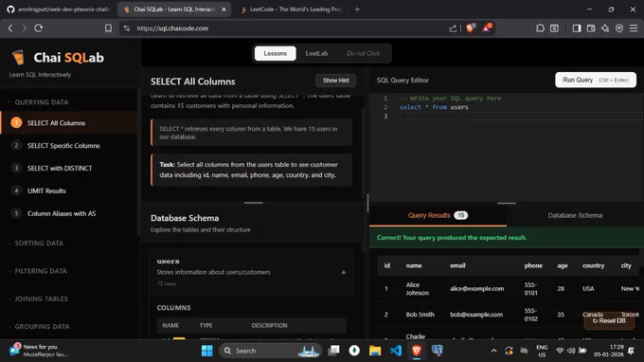The height and width of the screenshot is (362, 644).
Task: Click the lesson panel horizontal split handle
Action: pos(254,203)
